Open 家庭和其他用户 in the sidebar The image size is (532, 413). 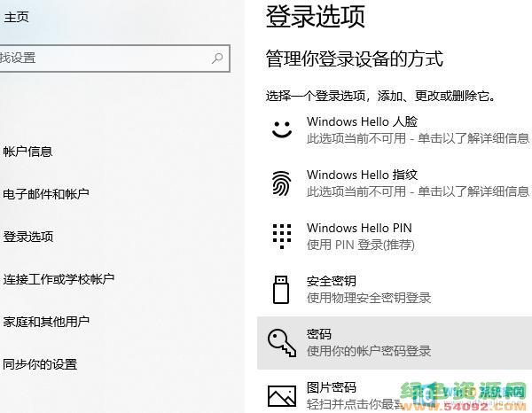coord(46,322)
